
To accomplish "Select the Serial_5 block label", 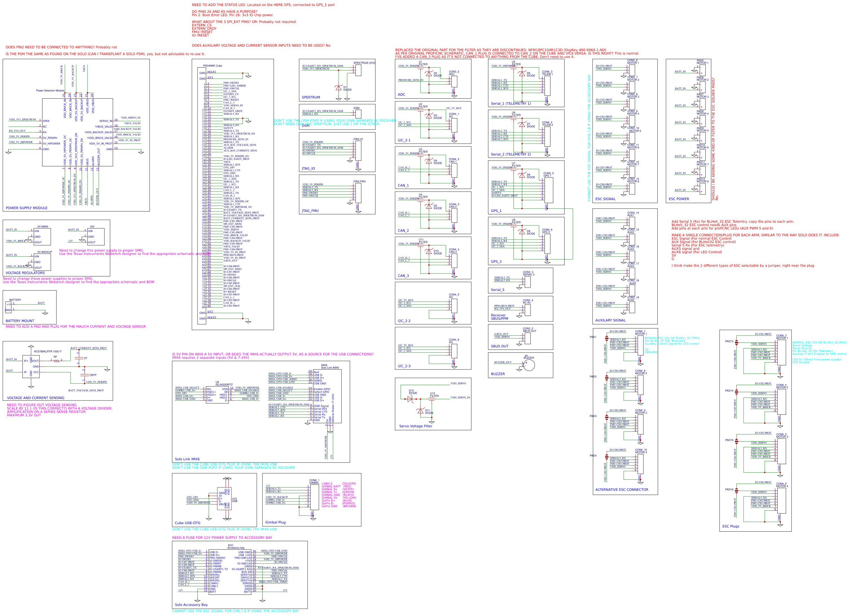I will (x=497, y=290).
